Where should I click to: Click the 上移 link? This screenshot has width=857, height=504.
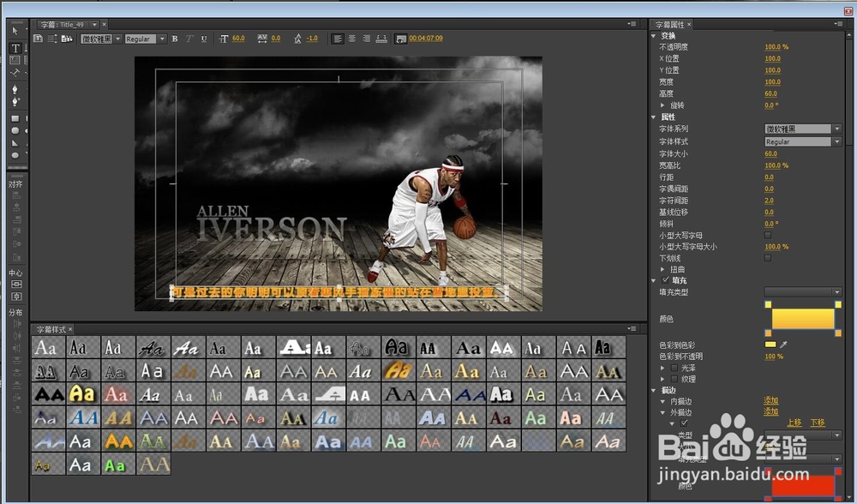[794, 423]
